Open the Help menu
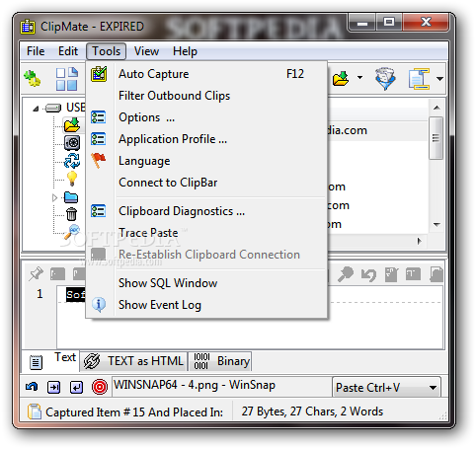The image size is (476, 449). (x=185, y=51)
